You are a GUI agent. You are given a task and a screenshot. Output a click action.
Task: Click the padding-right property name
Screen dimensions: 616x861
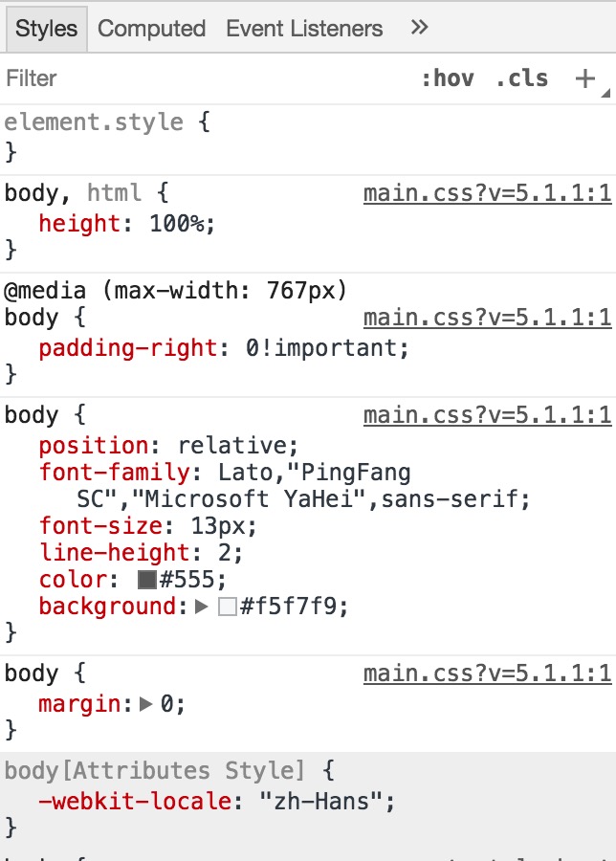[x=127, y=348]
